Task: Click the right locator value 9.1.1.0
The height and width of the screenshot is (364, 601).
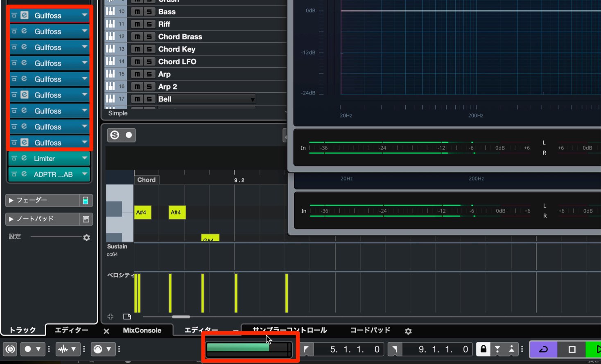Action: [x=443, y=349]
